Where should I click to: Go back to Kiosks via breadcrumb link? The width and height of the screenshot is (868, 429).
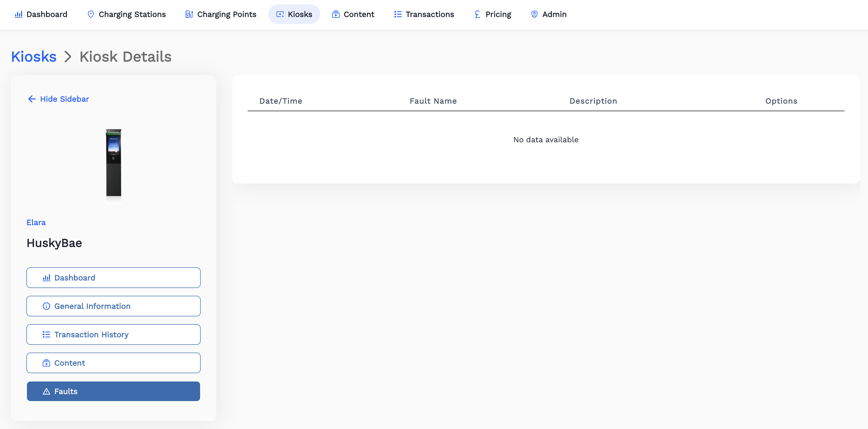[34, 57]
